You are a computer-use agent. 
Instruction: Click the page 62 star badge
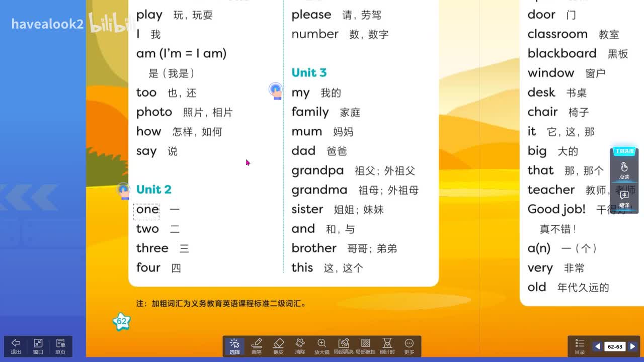point(121,322)
